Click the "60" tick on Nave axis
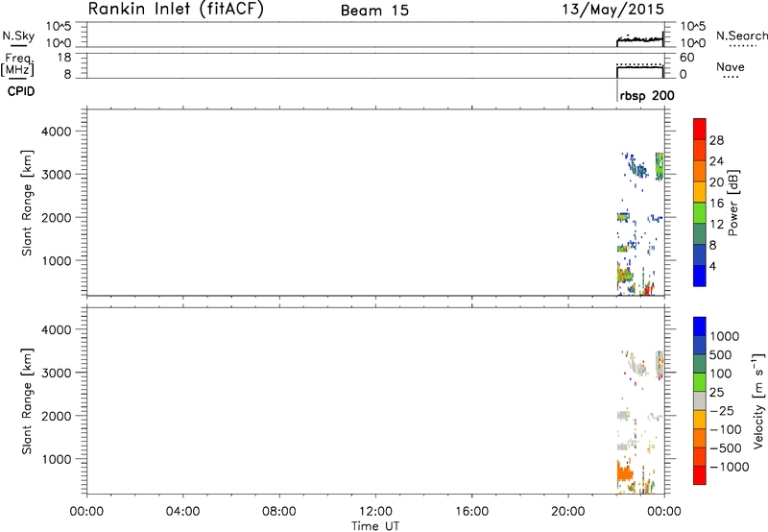768x532 pixels. (687, 58)
